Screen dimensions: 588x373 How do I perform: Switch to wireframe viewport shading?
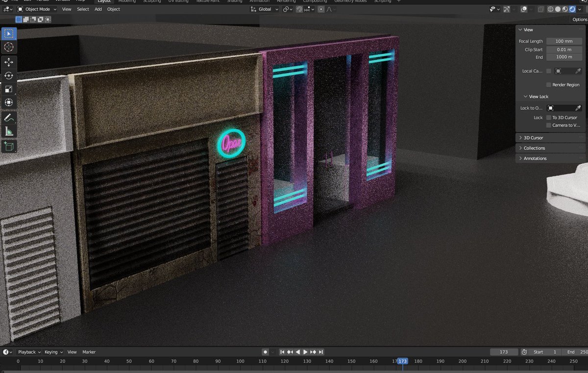pyautogui.click(x=551, y=9)
